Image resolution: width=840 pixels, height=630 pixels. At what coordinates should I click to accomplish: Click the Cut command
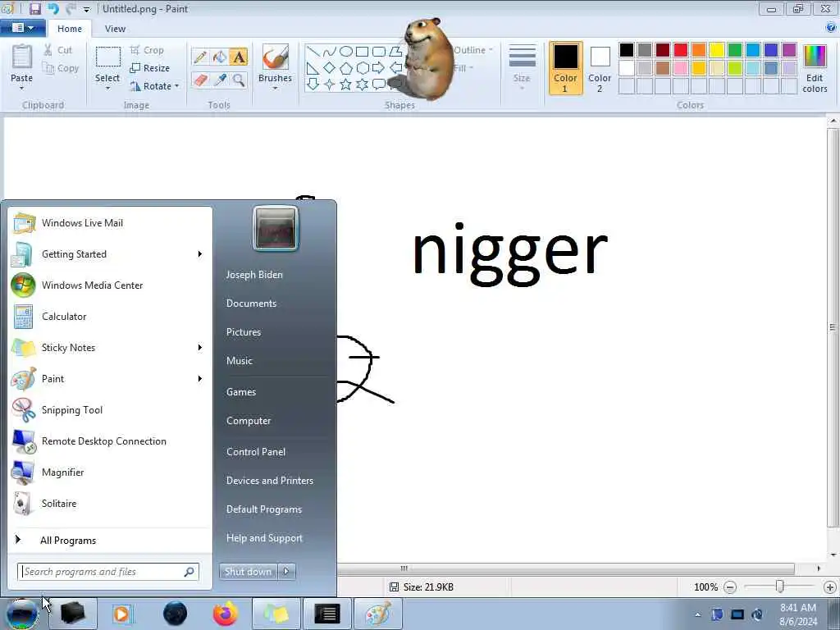pyautogui.click(x=58, y=50)
